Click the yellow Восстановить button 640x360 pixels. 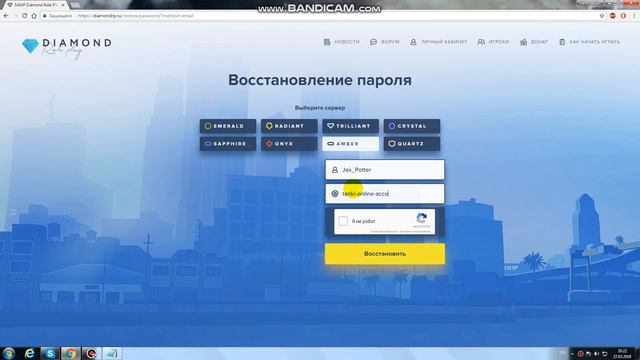click(x=384, y=253)
